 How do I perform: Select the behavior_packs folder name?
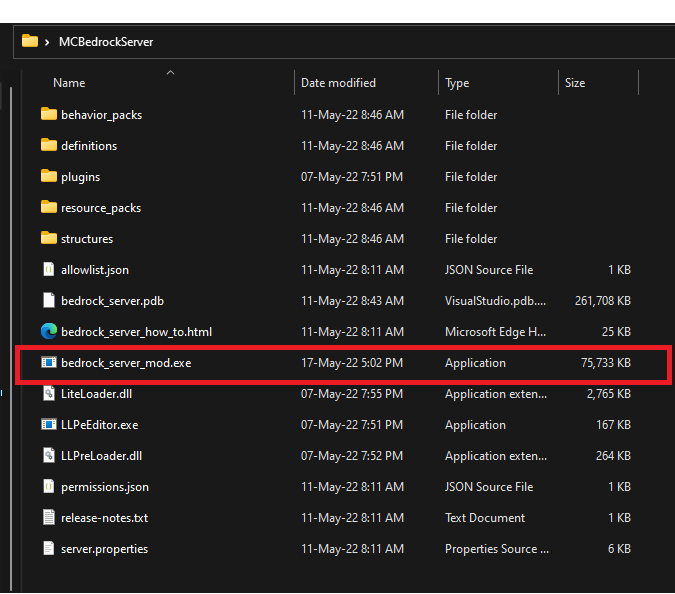pos(102,115)
